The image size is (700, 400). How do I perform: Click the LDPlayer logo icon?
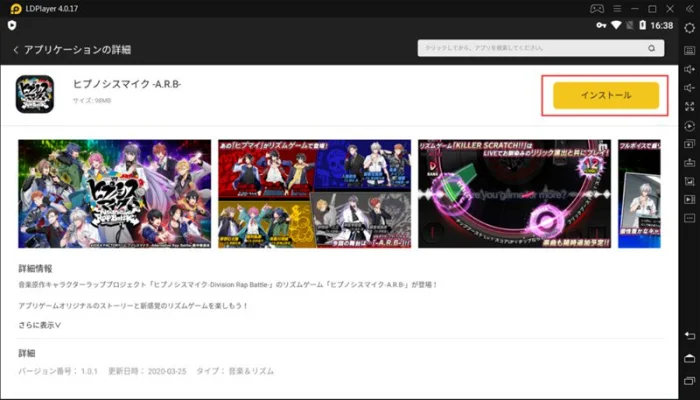pyautogui.click(x=16, y=9)
